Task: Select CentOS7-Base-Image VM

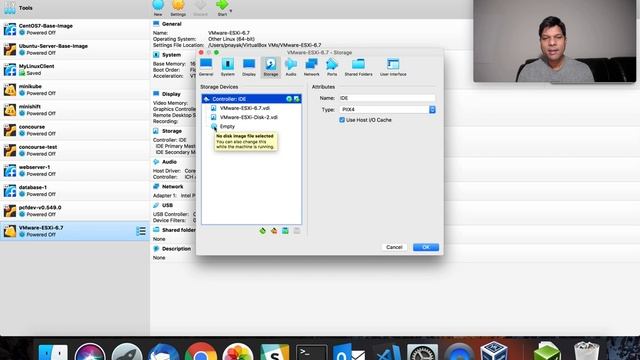Action: coord(75,29)
